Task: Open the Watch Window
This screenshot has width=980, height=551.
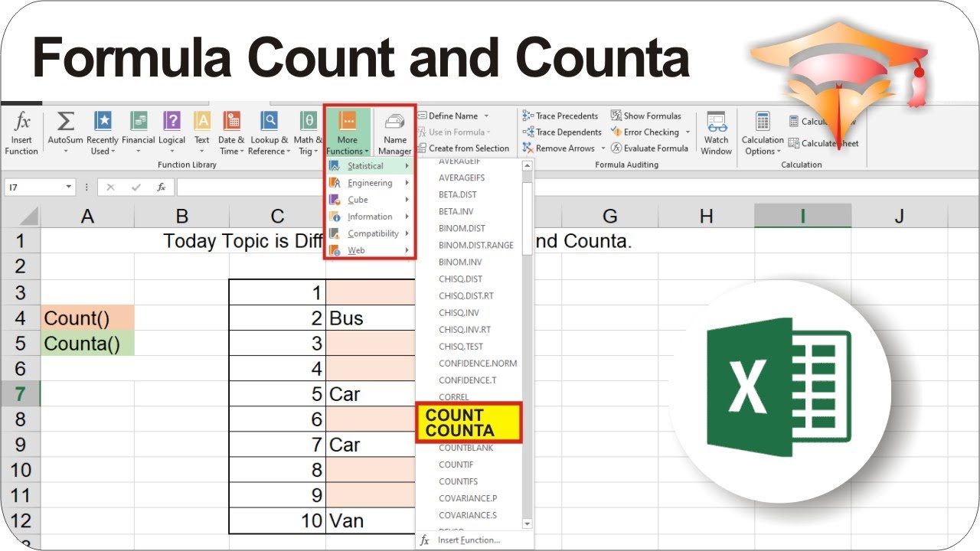Action: coord(716,132)
